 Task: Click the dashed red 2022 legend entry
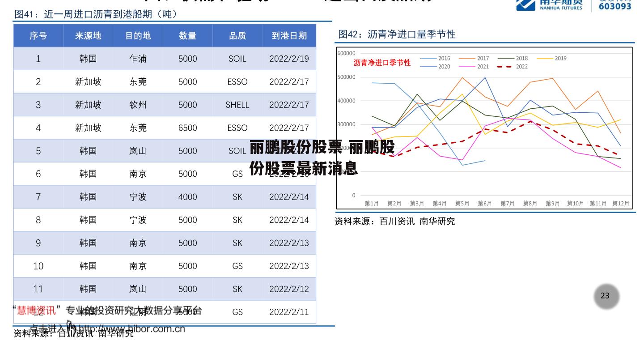(513, 67)
